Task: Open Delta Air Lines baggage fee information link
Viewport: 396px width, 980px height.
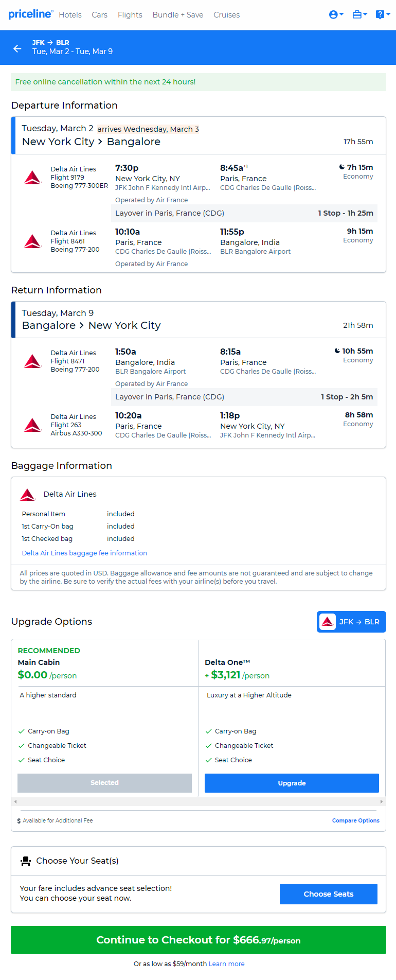Action: (x=84, y=553)
